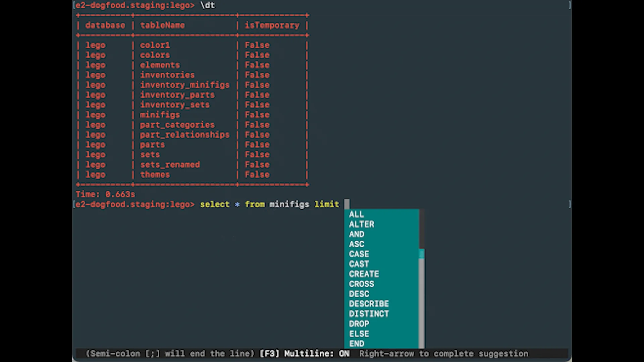644x362 pixels.
Task: Select ALL from autocomplete menu
Action: (356, 214)
